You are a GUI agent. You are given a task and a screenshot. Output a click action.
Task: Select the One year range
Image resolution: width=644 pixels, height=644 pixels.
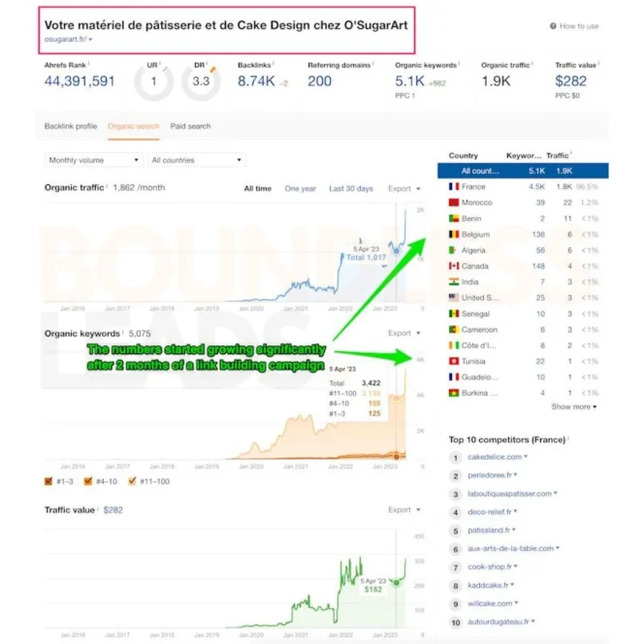point(301,188)
